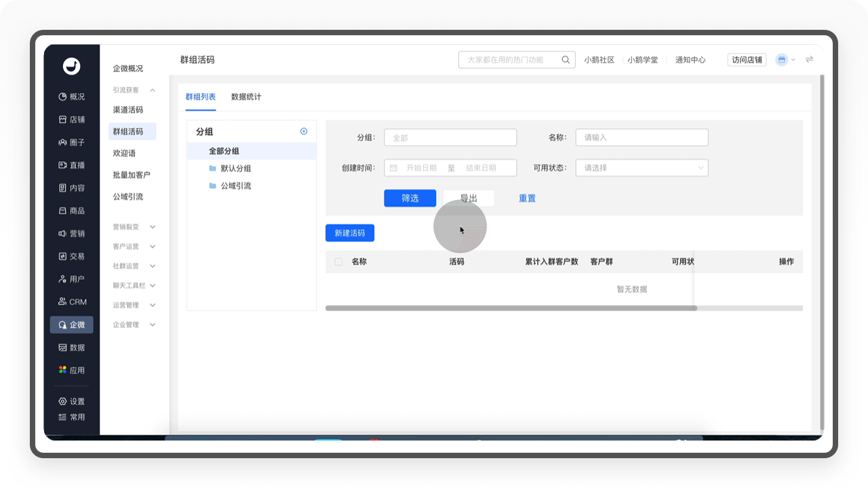This screenshot has height=488, width=868.
Task: Expand the 聊天工具栏 menu section
Action: coord(134,286)
